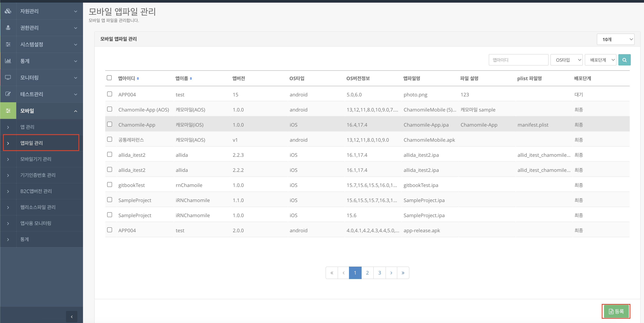Image resolution: width=644 pixels, height=323 pixels.
Task: Check the allida_itest2 version 2.2.3 row
Action: pos(109,154)
